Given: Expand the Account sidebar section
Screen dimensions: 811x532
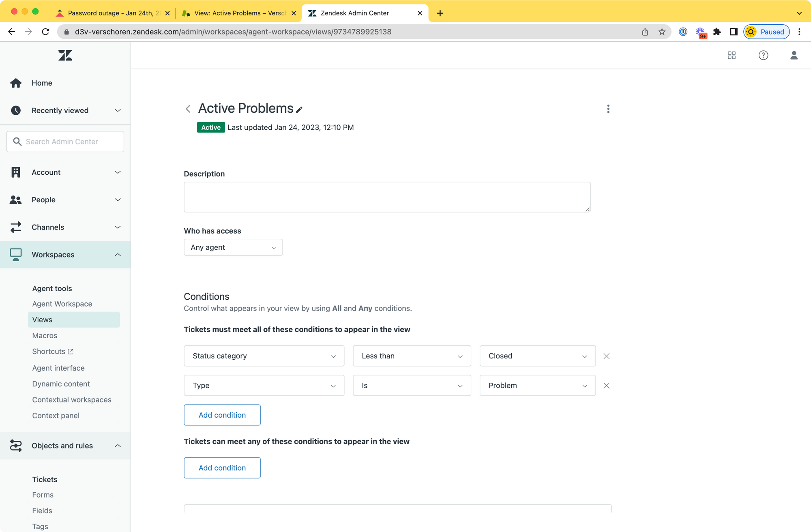Looking at the screenshot, I should [x=65, y=172].
